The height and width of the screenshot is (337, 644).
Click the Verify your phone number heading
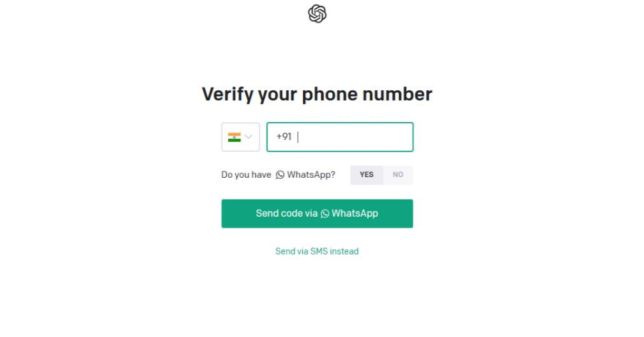click(317, 94)
